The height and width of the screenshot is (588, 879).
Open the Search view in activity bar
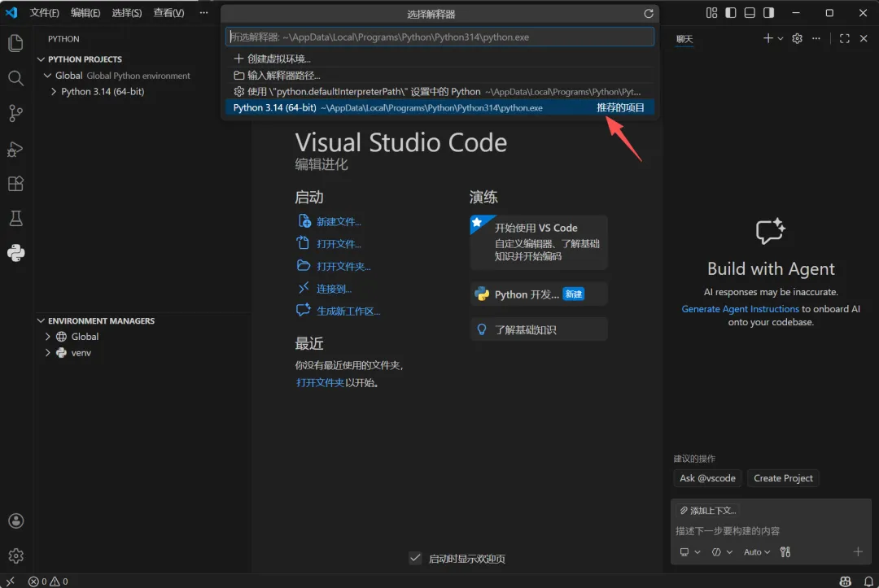click(x=15, y=78)
